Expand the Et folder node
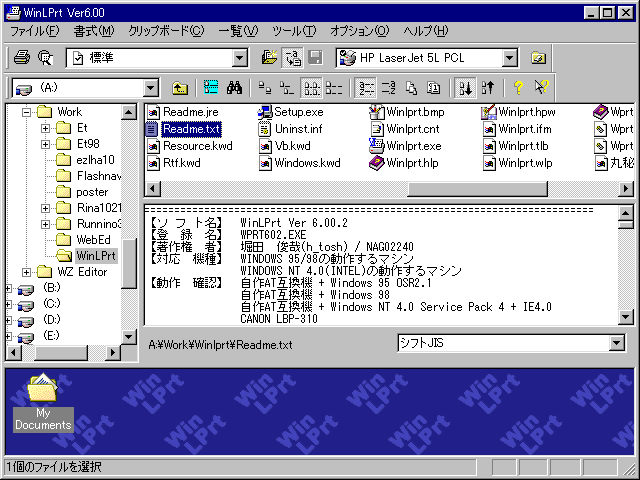 (45, 128)
